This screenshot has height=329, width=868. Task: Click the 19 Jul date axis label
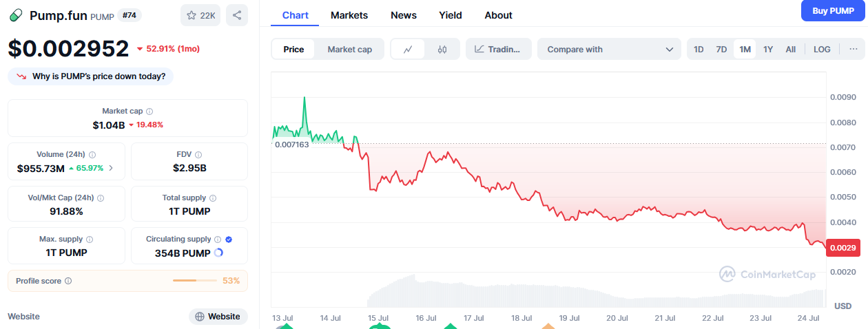569,318
